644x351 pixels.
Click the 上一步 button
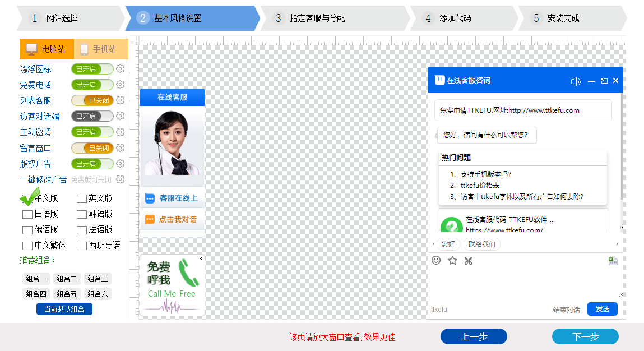point(474,336)
